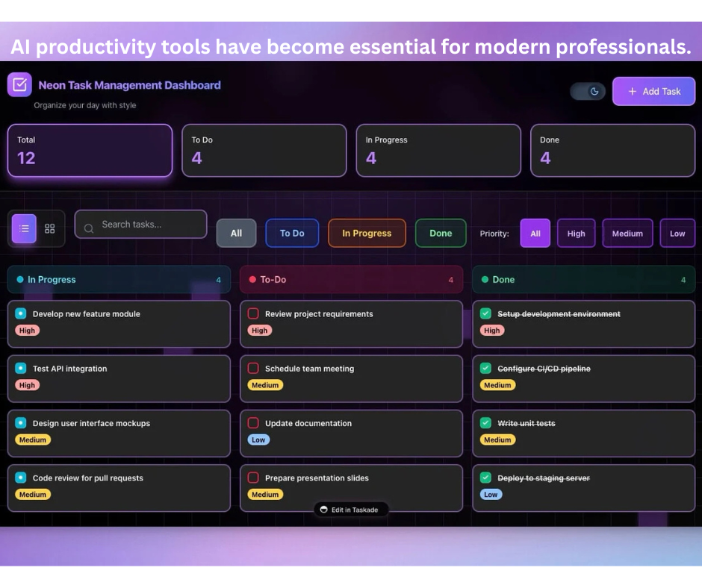Click High tag on Develop new feature module
Screen dimensions: 702x588
click(x=28, y=331)
